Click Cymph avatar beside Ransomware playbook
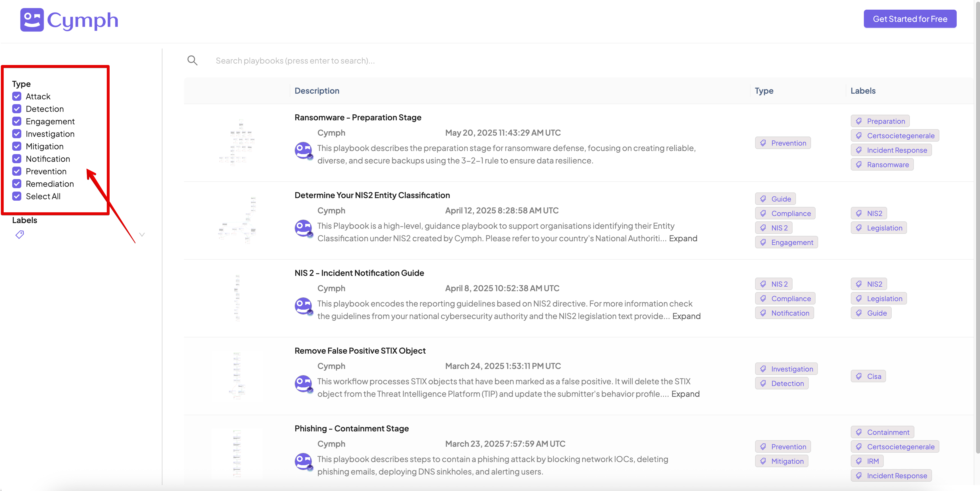 click(304, 151)
